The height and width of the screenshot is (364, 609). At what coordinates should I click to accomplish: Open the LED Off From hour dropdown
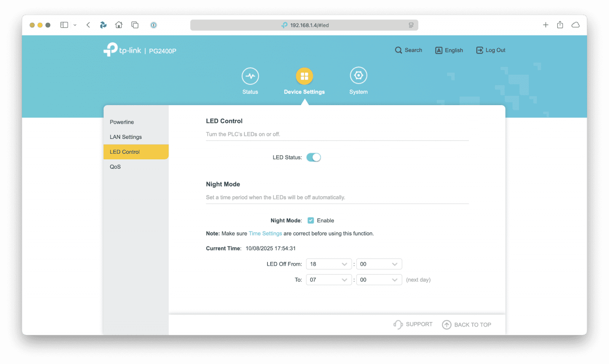coord(329,264)
